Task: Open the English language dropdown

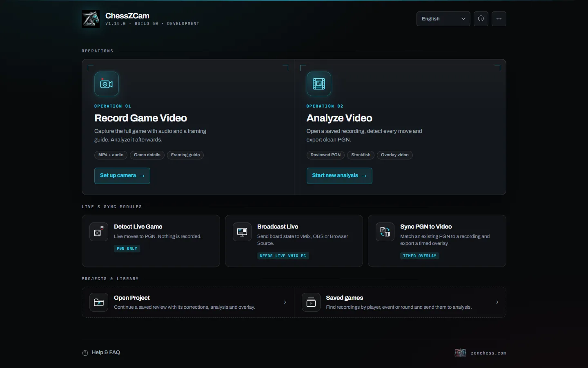Action: 443,19
